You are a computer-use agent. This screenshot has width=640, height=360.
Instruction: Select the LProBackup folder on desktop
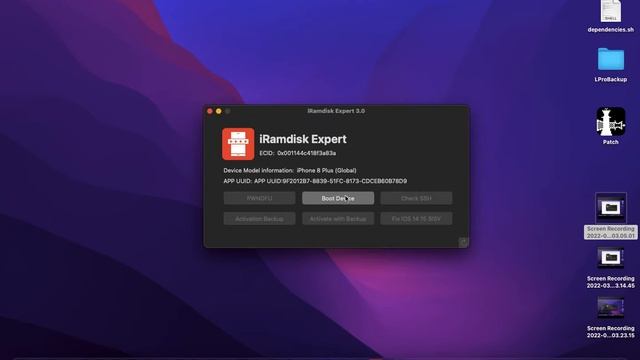coord(611,60)
